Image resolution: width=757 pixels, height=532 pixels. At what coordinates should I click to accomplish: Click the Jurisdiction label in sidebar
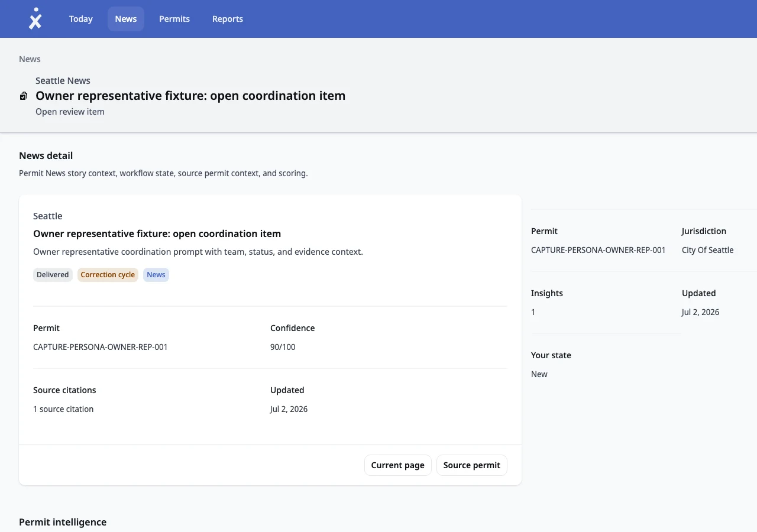coord(704,231)
